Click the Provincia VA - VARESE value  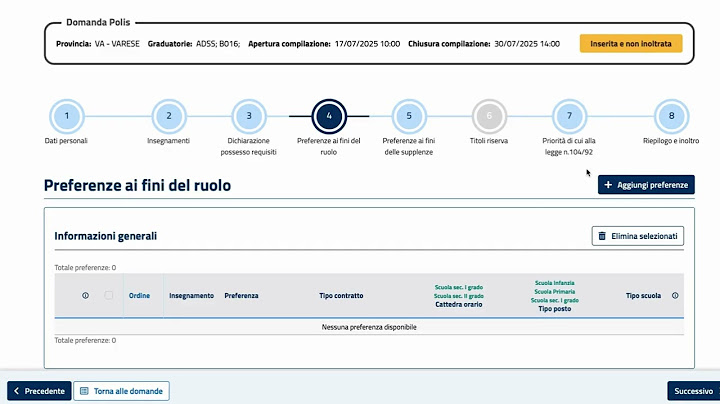(x=117, y=44)
